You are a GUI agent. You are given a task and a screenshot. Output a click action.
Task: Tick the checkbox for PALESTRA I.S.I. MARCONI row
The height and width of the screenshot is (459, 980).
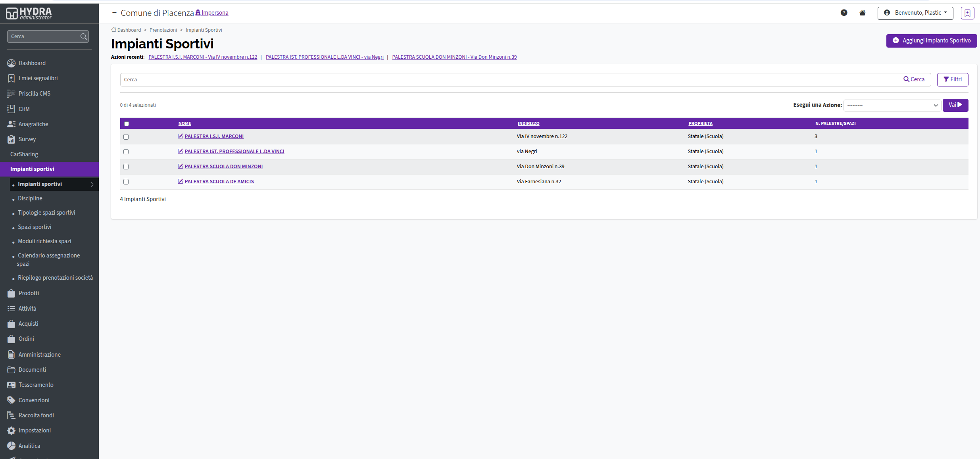(126, 136)
